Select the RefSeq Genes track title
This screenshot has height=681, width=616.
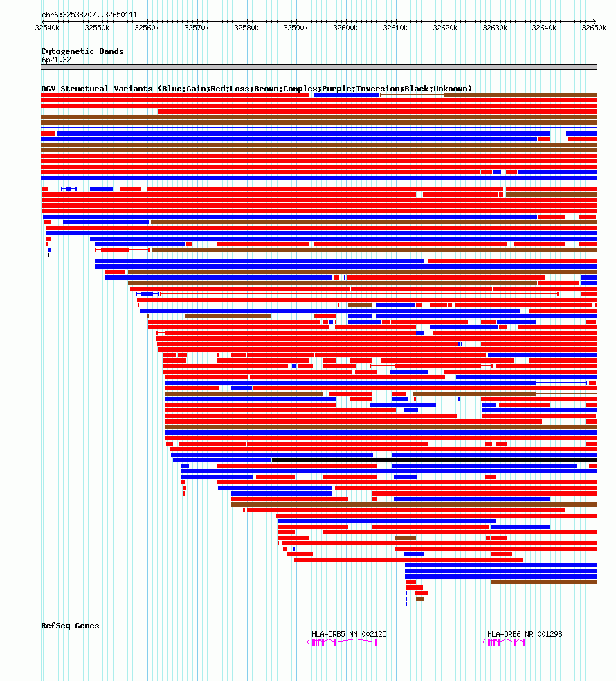(70, 626)
